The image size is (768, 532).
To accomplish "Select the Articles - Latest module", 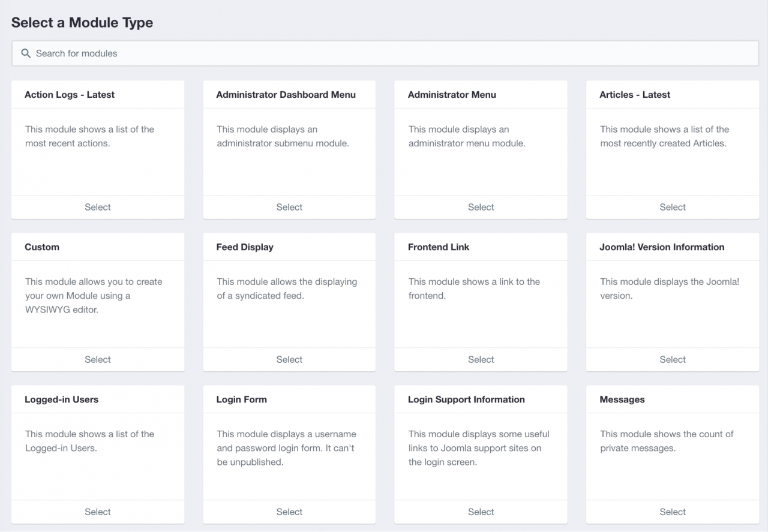I will pyautogui.click(x=672, y=207).
